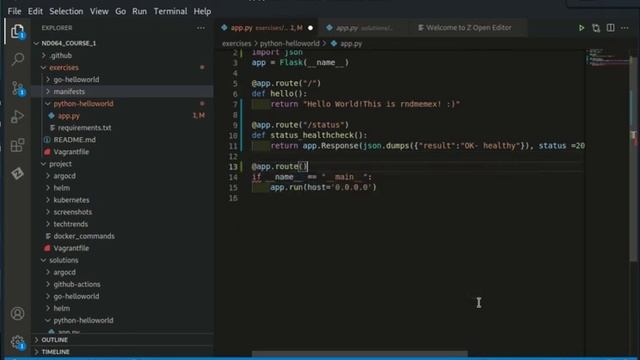Click the code minimap preview

point(607,57)
